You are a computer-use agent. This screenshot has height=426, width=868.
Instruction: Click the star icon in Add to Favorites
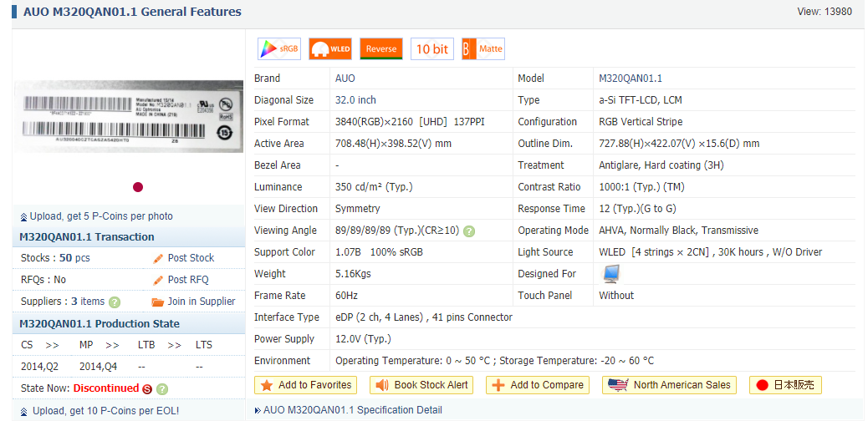tap(267, 385)
